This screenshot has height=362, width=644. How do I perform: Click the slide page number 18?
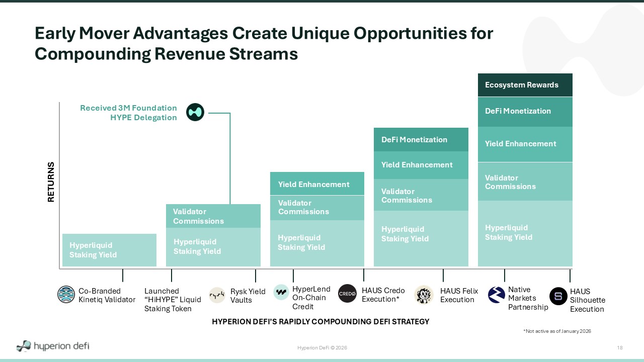tap(620, 348)
